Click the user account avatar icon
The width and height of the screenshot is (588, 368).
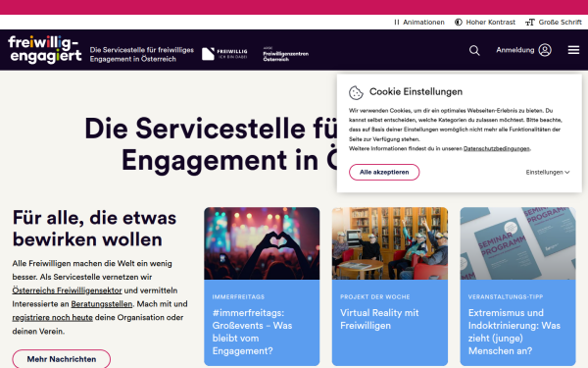tap(545, 50)
